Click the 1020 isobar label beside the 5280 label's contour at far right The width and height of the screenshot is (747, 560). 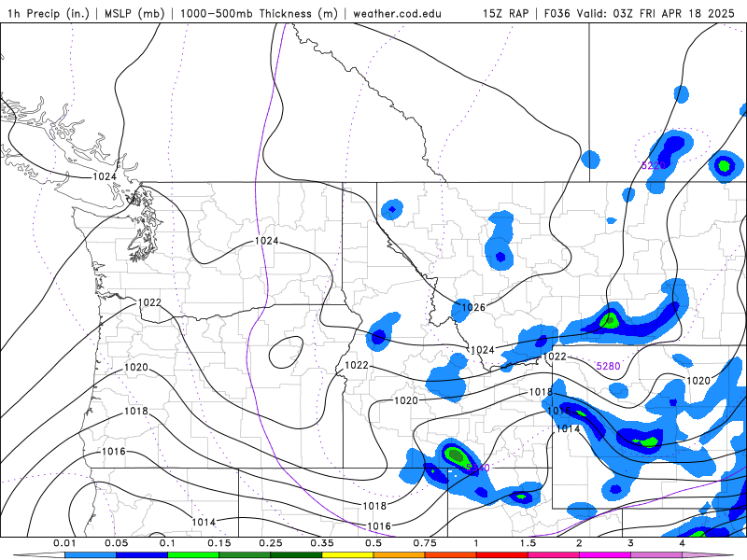click(698, 381)
